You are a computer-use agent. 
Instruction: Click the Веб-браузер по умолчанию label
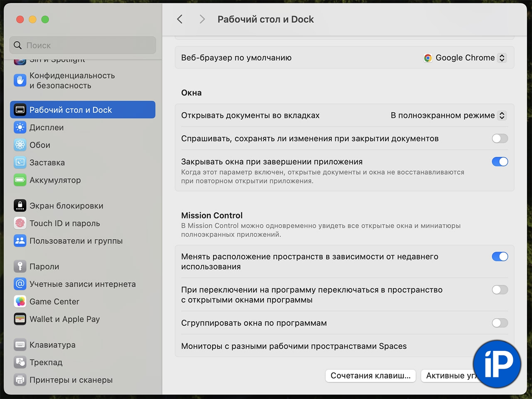(236, 58)
